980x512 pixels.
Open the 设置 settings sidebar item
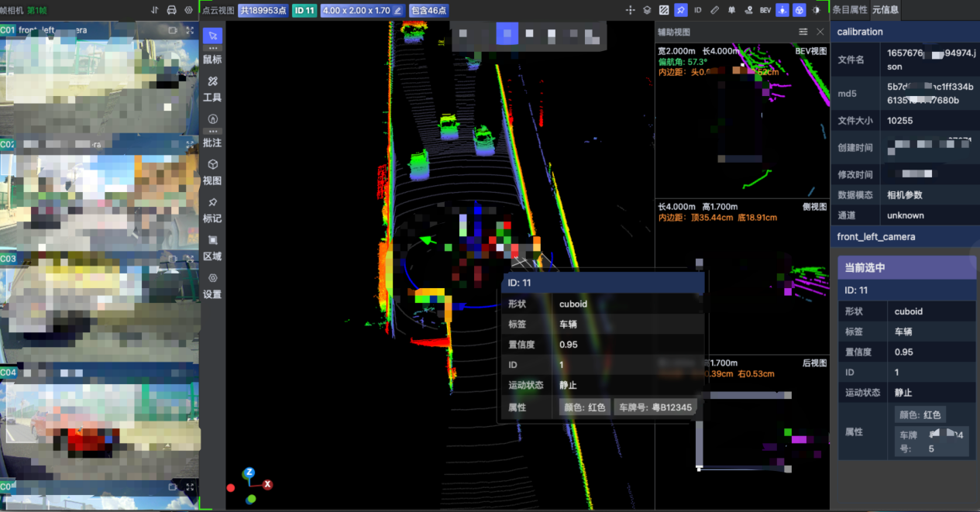click(212, 286)
